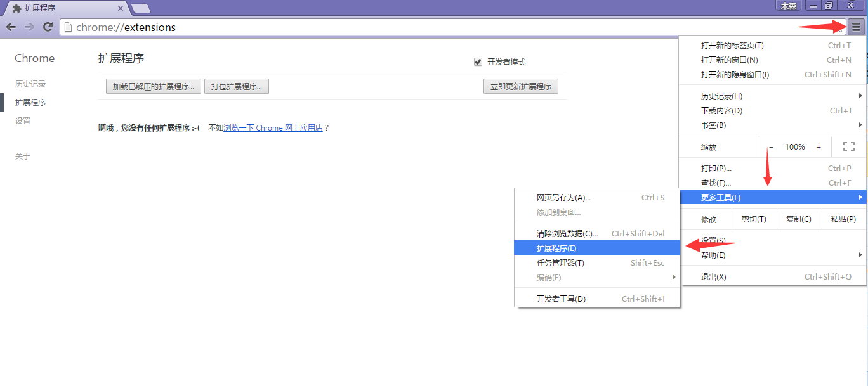The width and height of the screenshot is (868, 386).
Task: Open 关于 in left sidebar
Action: pos(23,156)
